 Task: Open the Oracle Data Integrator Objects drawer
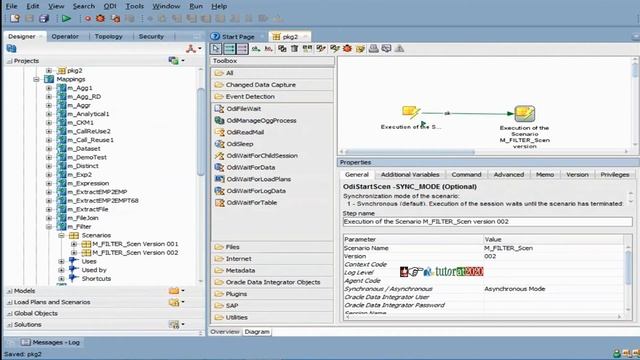tap(272, 282)
